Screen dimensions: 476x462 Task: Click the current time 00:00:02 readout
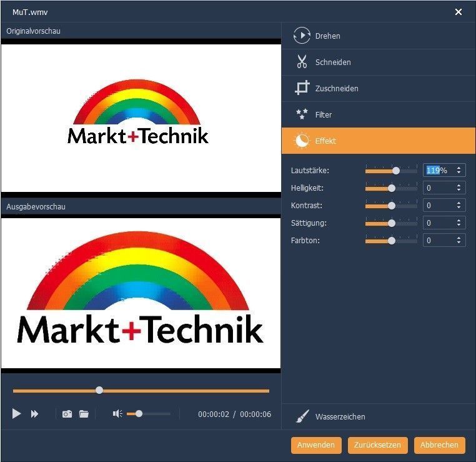(x=214, y=414)
